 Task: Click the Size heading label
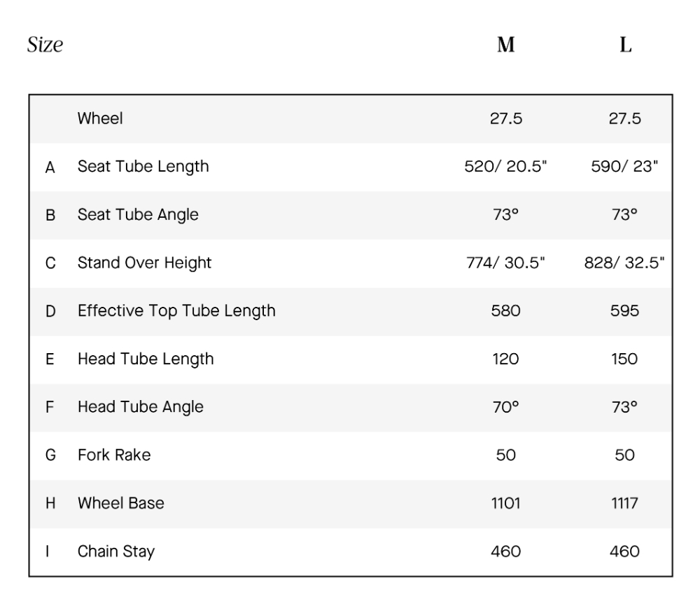pos(45,46)
